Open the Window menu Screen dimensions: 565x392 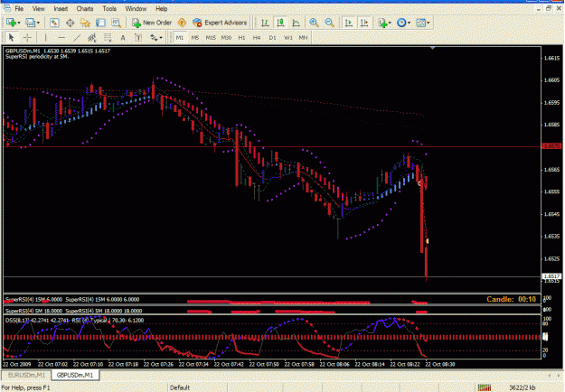[136, 9]
